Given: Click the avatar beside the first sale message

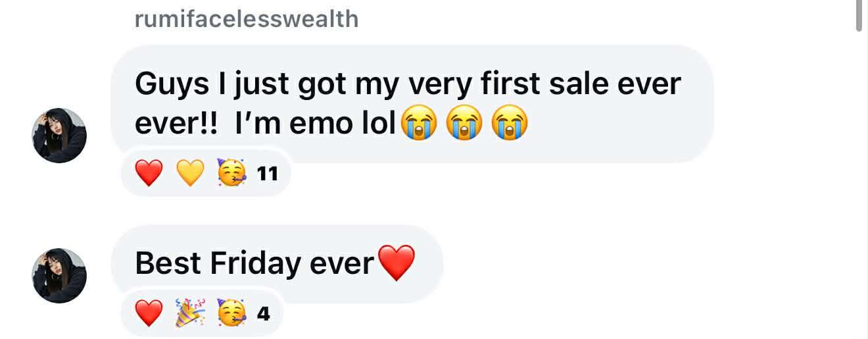Looking at the screenshot, I should click(59, 135).
